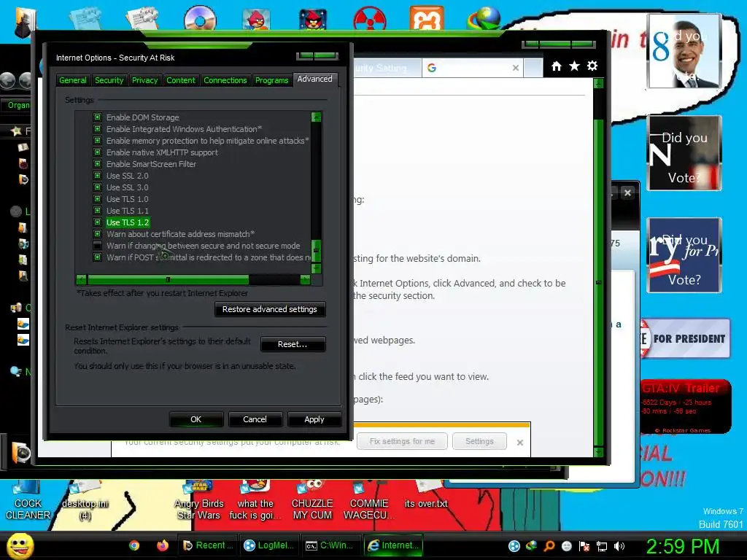This screenshot has width=747, height=560.
Task: Open the CHUZZLE desktop icon
Action: coord(312,500)
